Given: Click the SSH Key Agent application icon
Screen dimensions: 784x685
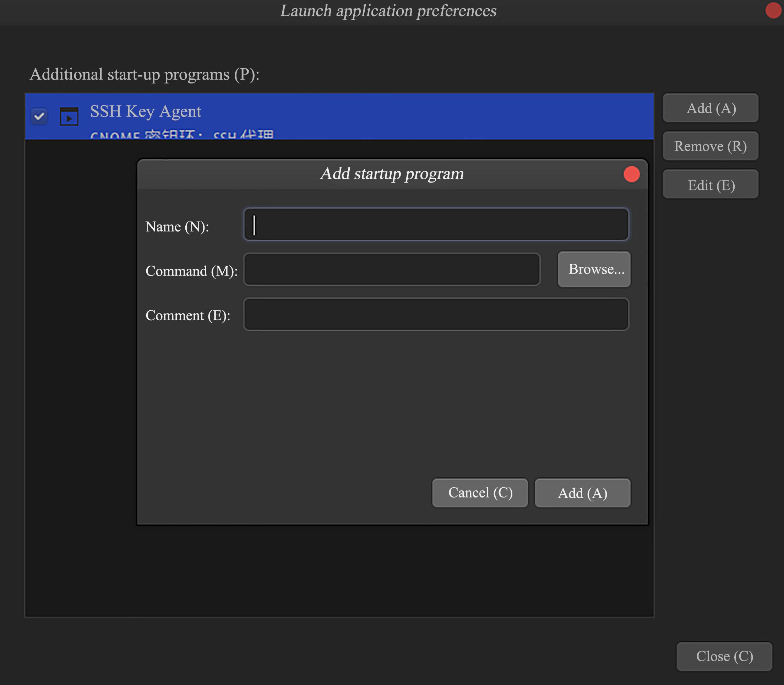Looking at the screenshot, I should pos(69,116).
